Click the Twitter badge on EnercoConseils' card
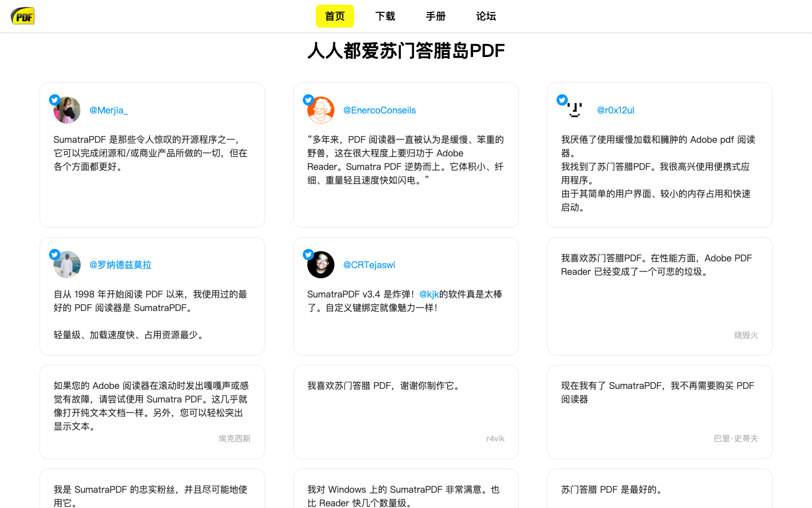The height and width of the screenshot is (508, 812). pos(308,100)
